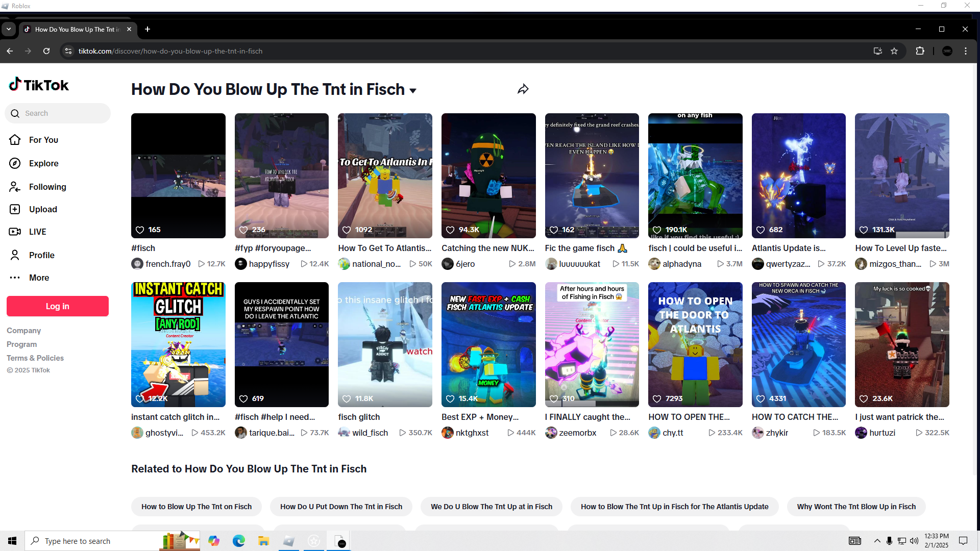Image resolution: width=980 pixels, height=551 pixels.
Task: Open Terms & Policies link
Action: [x=35, y=358]
